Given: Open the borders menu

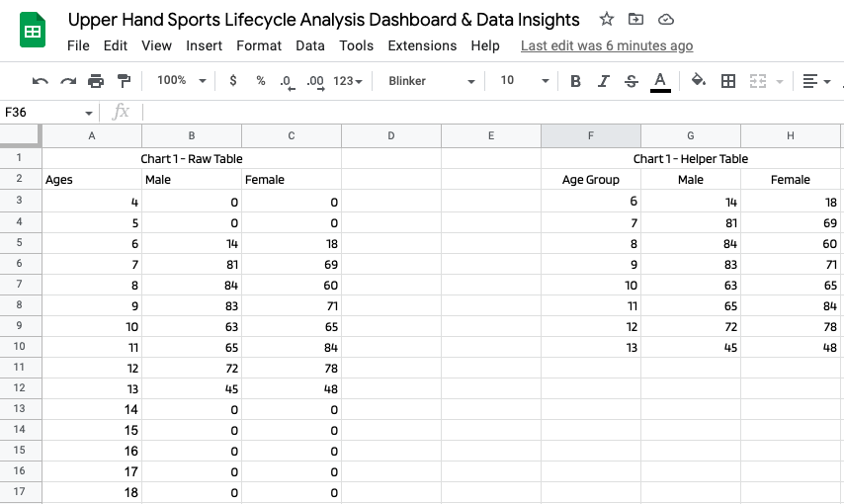Looking at the screenshot, I should [728, 81].
